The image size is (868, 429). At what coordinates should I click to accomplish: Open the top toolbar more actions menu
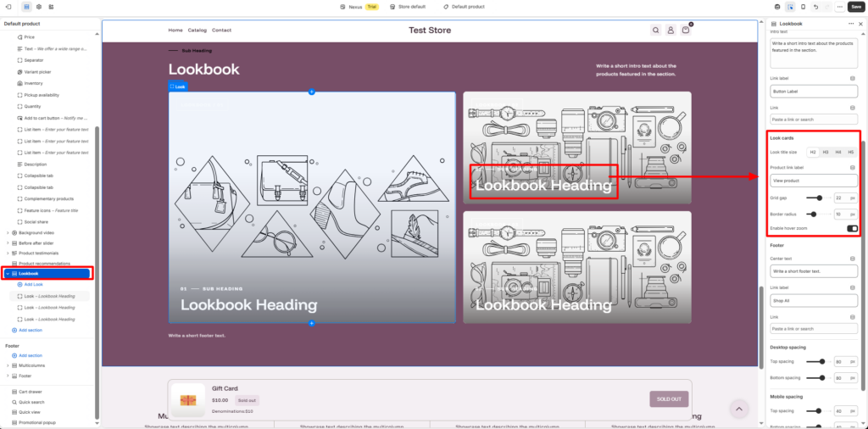pos(840,7)
